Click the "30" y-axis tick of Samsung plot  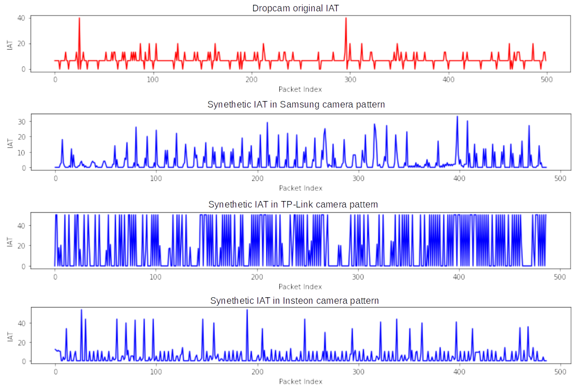22,122
